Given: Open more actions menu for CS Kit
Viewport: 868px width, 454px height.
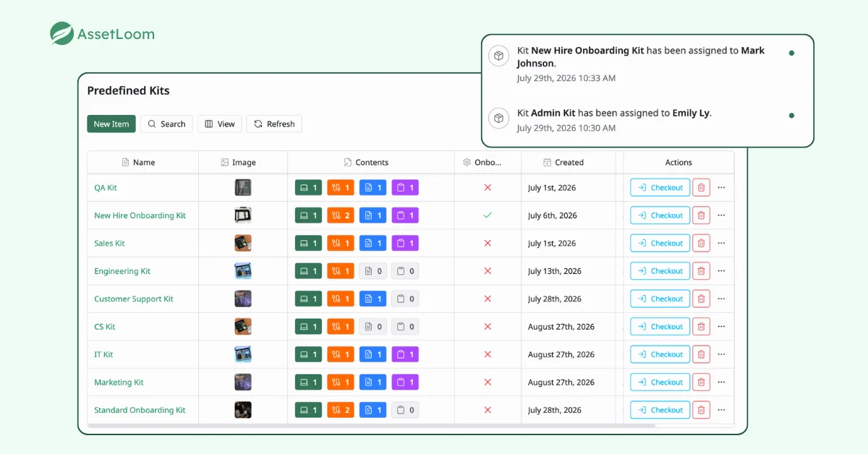Looking at the screenshot, I should point(721,327).
